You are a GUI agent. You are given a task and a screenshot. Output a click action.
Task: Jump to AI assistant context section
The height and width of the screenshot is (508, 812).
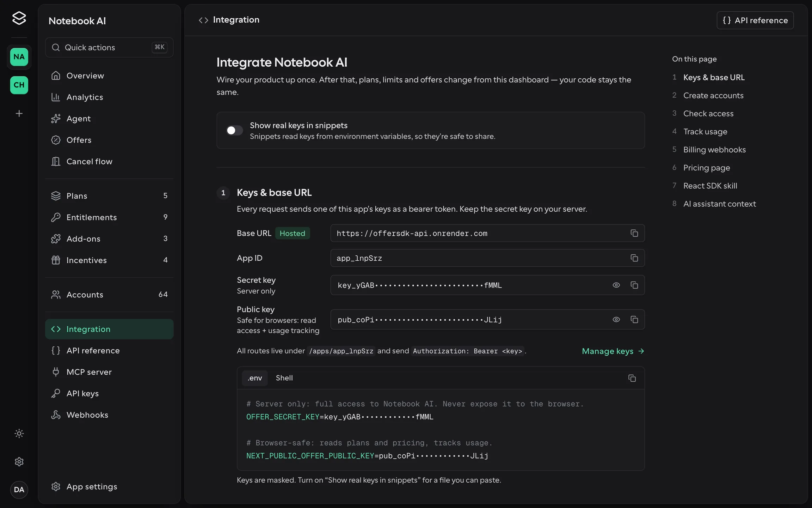click(719, 204)
